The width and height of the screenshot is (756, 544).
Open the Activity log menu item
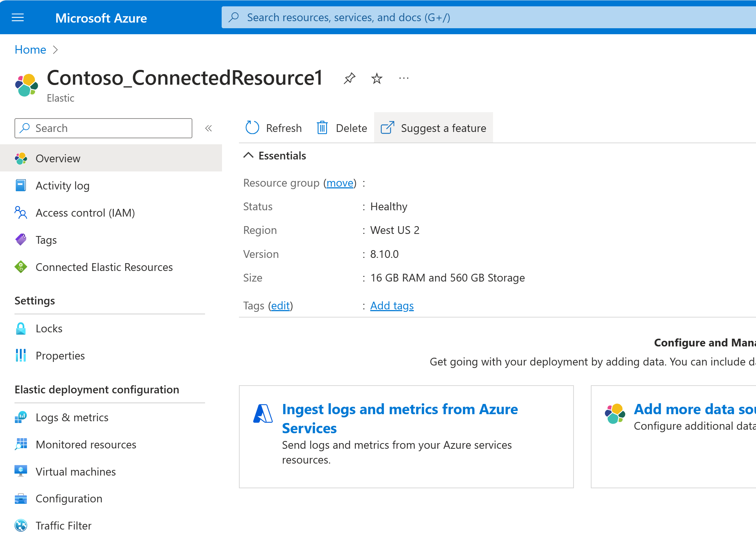click(x=62, y=186)
